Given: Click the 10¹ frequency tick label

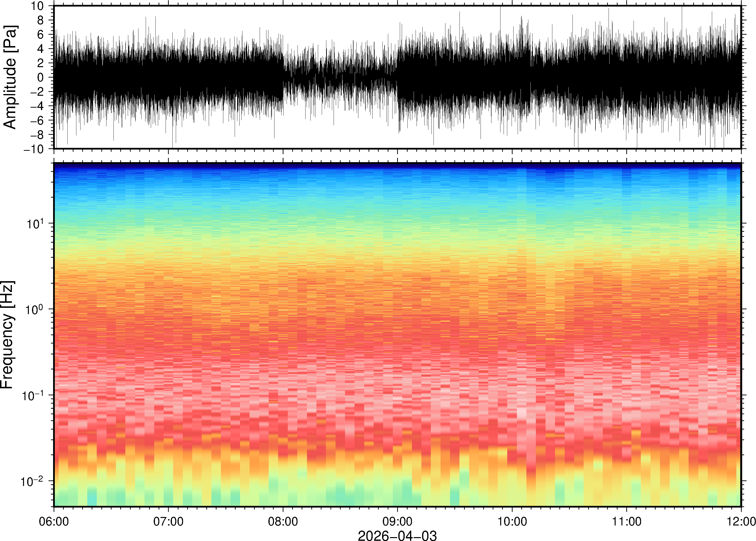Looking at the screenshot, I should point(35,224).
